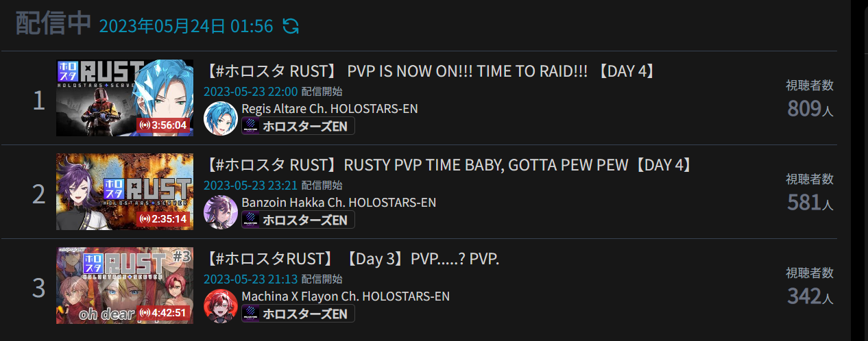Click the ホロスターズEN tag on first stream
Image resolution: width=868 pixels, height=341 pixels.
[x=298, y=127]
